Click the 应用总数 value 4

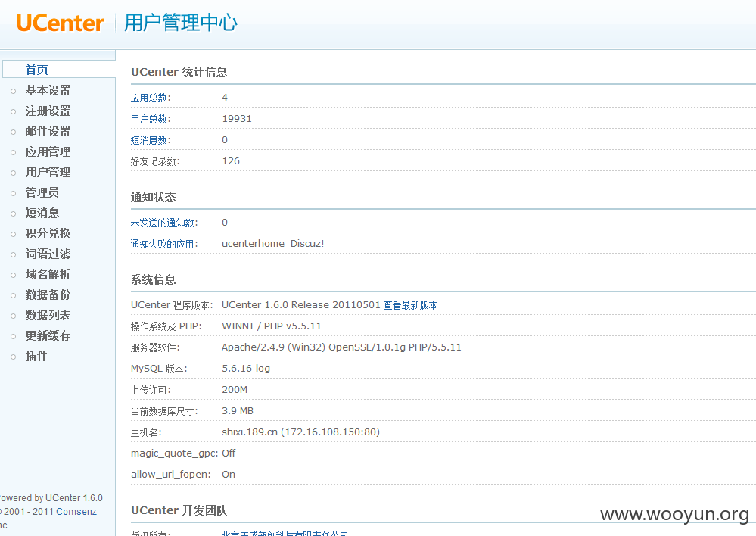tap(225, 98)
